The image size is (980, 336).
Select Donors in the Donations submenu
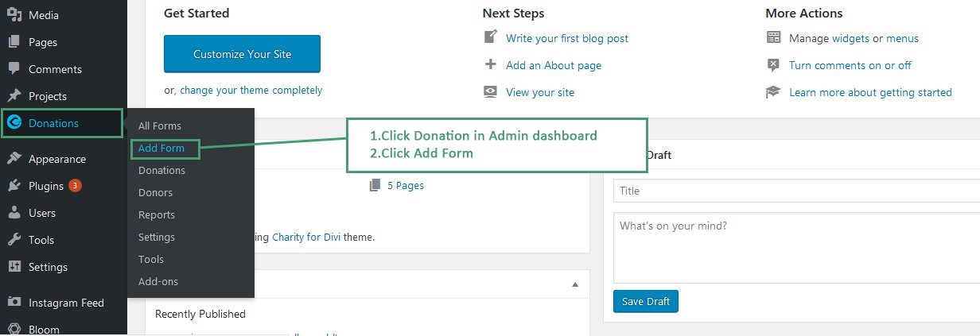[155, 192]
